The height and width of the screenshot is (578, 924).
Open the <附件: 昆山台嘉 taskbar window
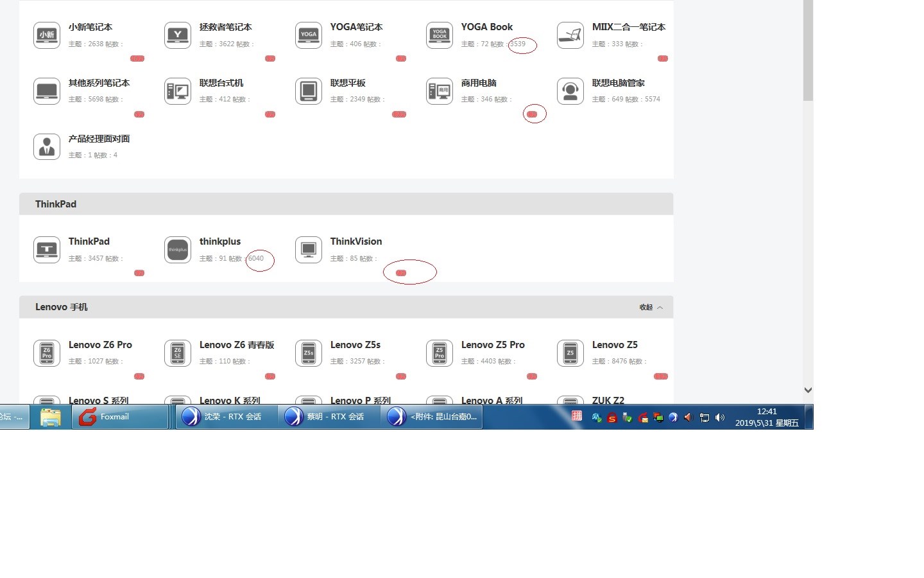(433, 417)
